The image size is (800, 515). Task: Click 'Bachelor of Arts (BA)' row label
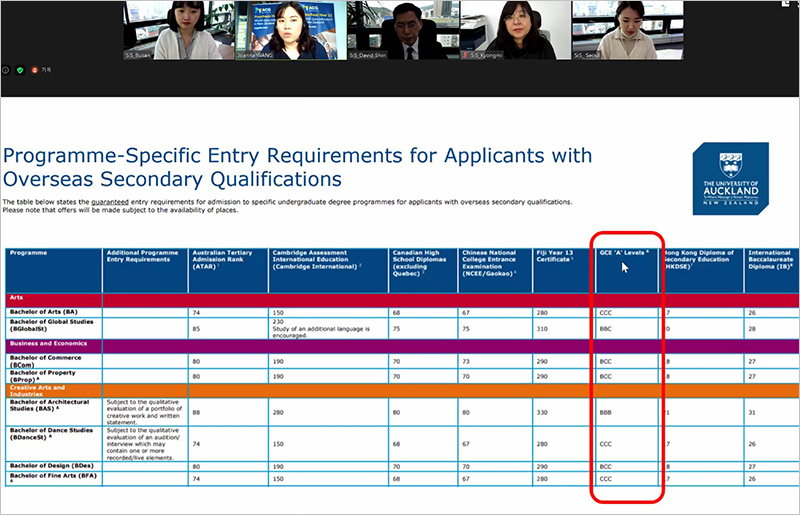point(43,312)
